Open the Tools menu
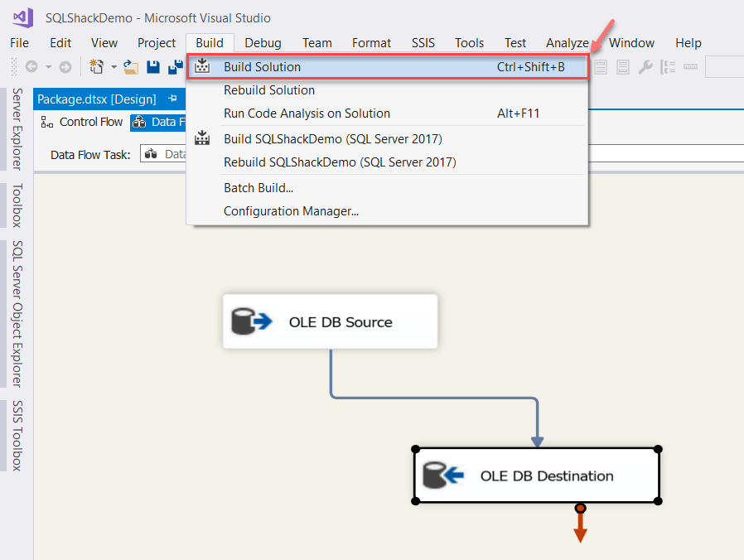Viewport: 744px width, 560px height. [x=469, y=43]
